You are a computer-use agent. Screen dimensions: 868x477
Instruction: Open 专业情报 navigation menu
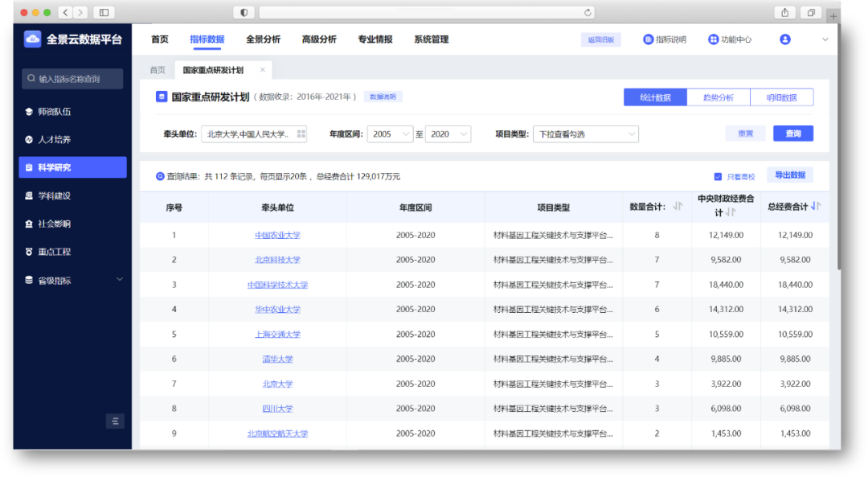pos(375,39)
